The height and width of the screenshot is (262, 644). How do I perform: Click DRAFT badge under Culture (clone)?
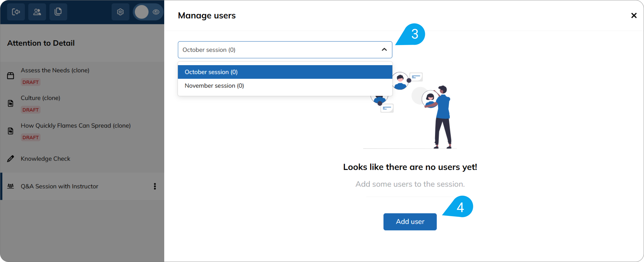pos(30,110)
